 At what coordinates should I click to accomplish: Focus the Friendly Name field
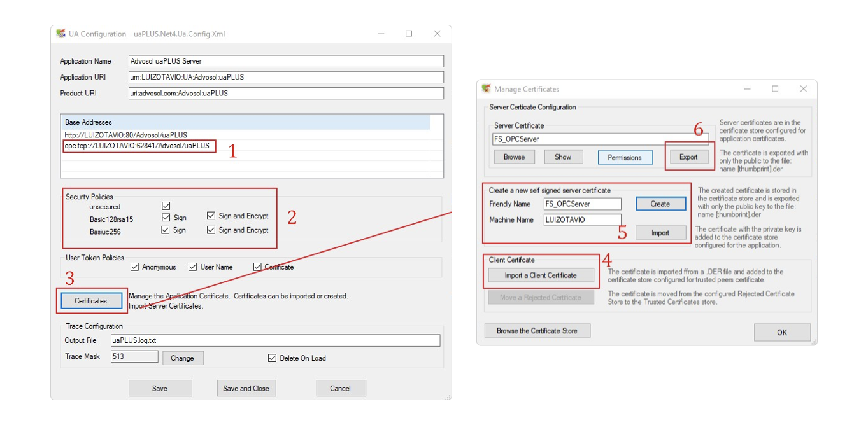coord(582,204)
